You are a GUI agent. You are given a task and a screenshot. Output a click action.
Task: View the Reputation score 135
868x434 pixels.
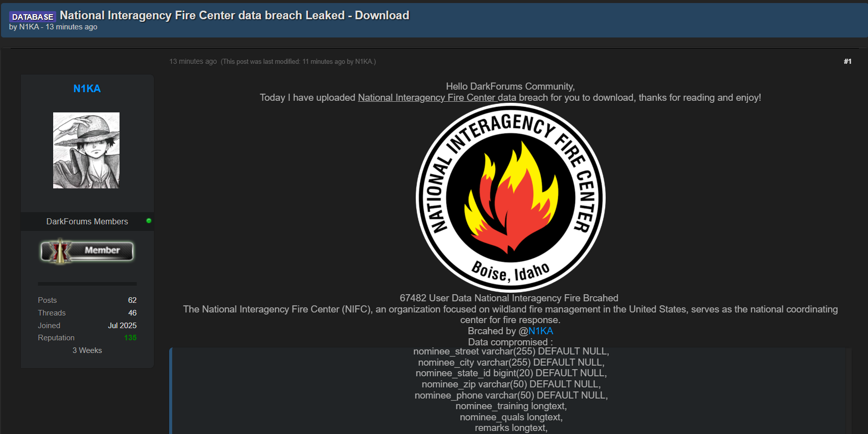[130, 338]
